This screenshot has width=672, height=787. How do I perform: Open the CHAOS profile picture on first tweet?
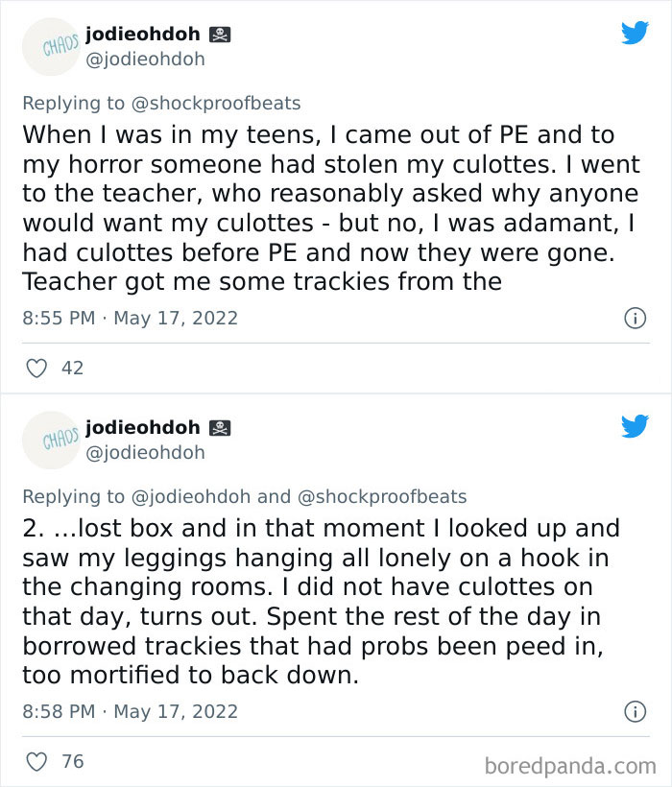click(x=48, y=49)
